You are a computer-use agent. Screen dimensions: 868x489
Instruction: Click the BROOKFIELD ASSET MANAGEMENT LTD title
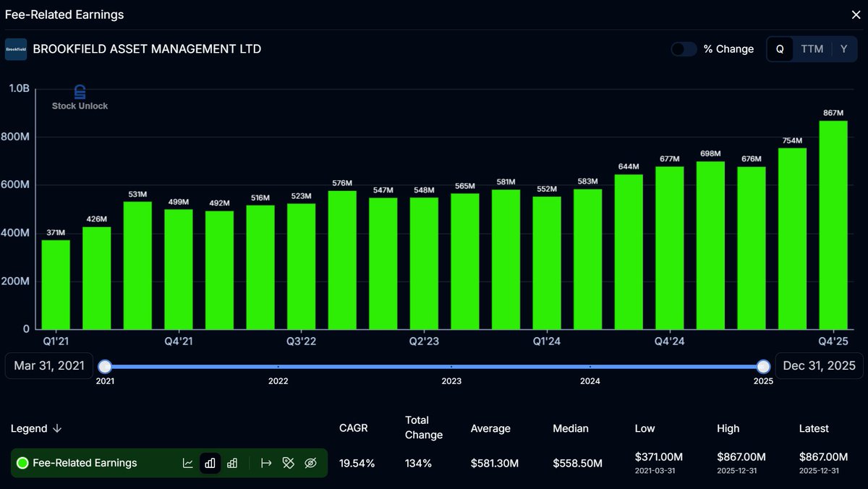147,49
